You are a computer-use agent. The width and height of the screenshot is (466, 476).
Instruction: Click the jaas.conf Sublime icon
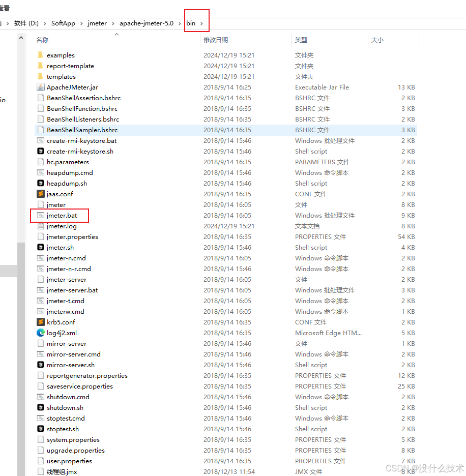click(x=40, y=194)
